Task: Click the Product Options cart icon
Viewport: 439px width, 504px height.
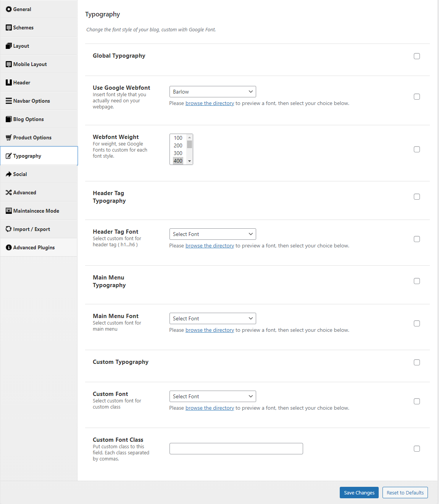Action: [x=8, y=137]
